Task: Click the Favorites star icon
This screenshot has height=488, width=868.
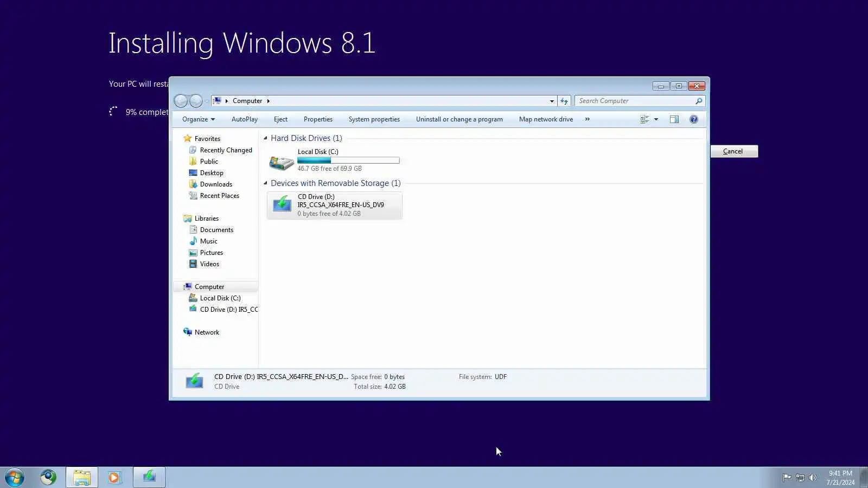Action: [x=188, y=138]
